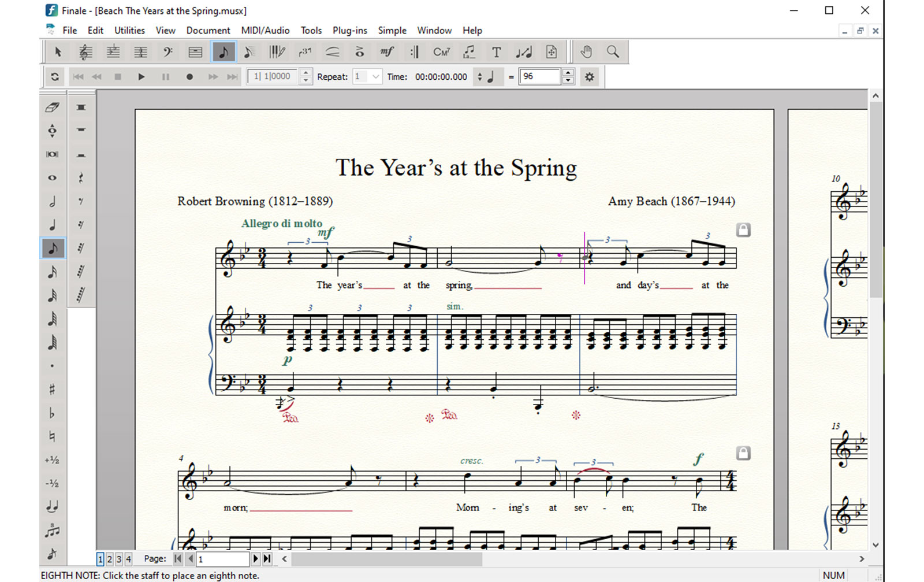This screenshot has width=924, height=582.
Task: Select the Staff tool
Action: coord(85,52)
